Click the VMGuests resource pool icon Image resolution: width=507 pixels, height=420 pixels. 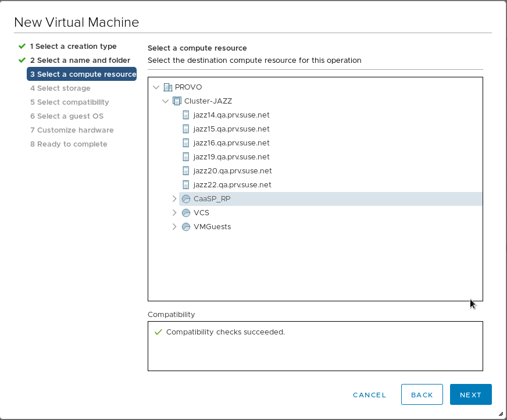pyautogui.click(x=186, y=227)
